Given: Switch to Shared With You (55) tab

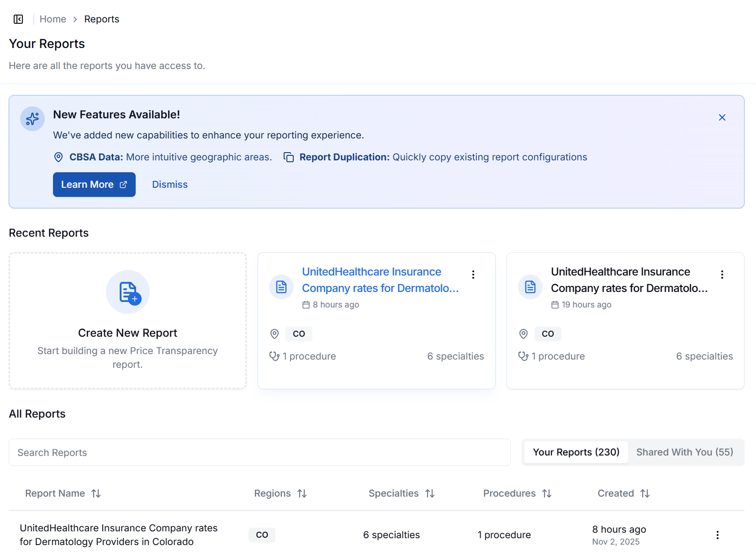Looking at the screenshot, I should (685, 452).
